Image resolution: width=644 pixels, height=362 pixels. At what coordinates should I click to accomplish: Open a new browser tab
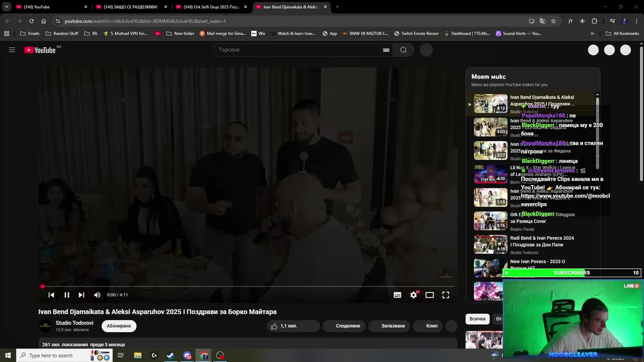click(337, 7)
